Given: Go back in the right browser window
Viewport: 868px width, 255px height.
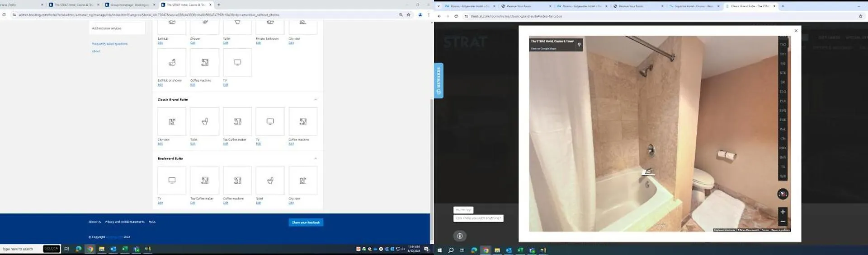Looking at the screenshot, I should click(439, 16).
